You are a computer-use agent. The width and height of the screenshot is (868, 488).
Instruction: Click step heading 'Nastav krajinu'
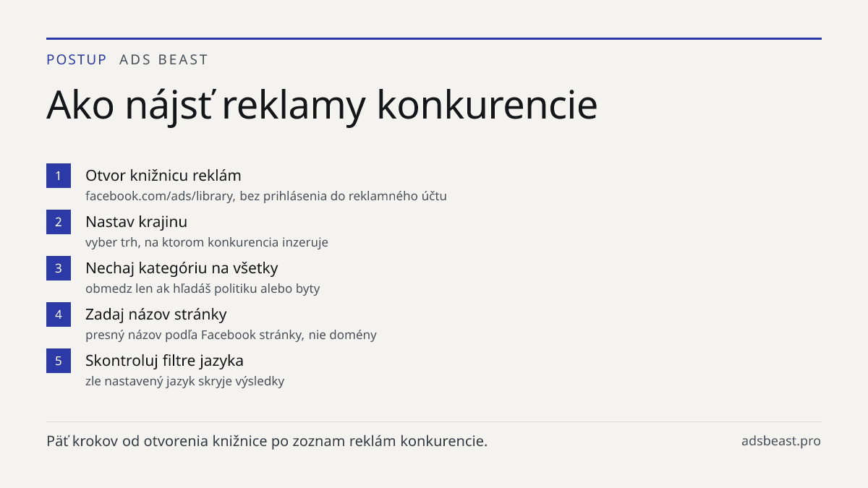(136, 222)
